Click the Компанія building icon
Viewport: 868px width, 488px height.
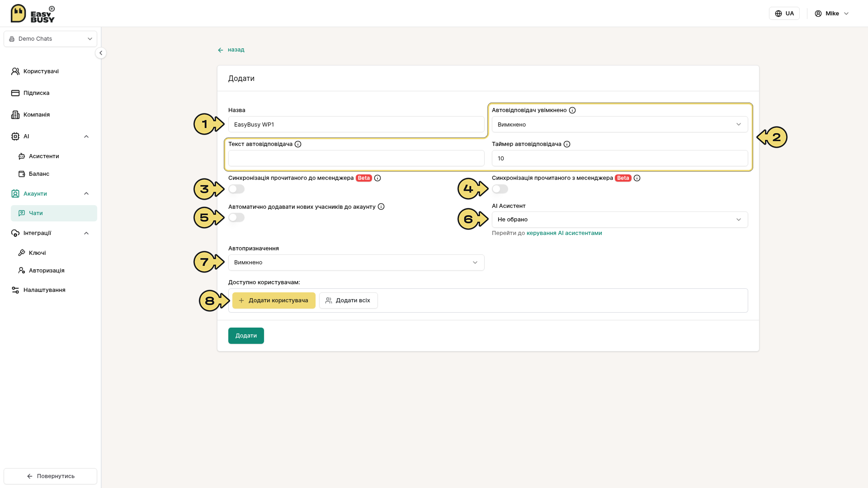coord(15,115)
